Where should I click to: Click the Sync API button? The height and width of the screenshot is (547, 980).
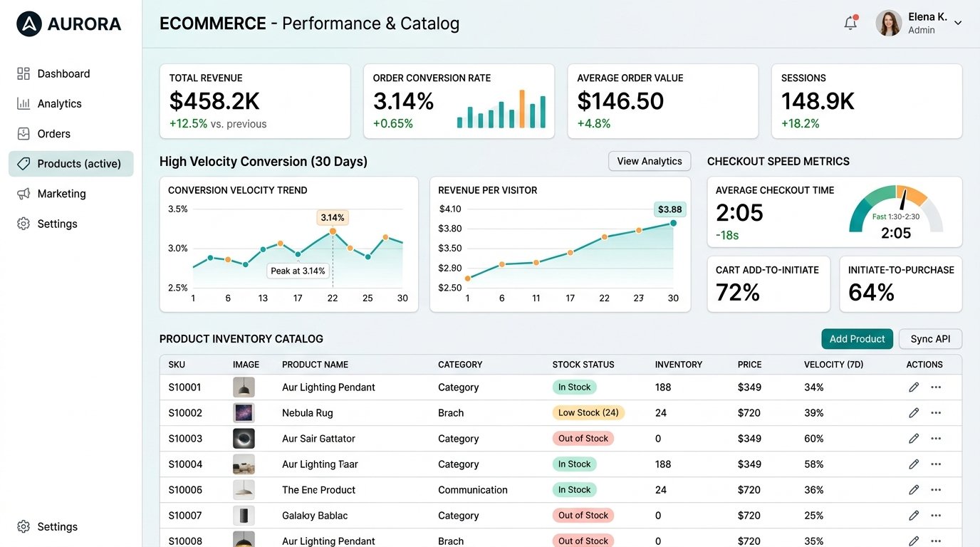930,339
